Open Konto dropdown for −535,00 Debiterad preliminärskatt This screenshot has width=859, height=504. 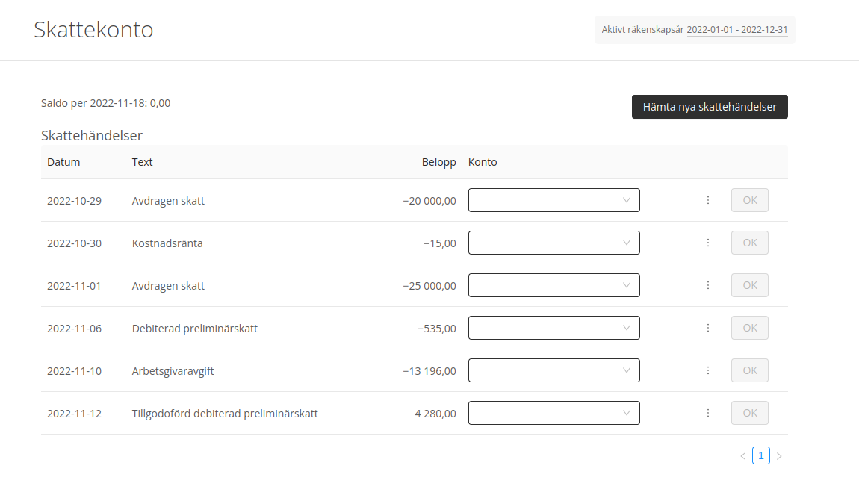coord(553,328)
